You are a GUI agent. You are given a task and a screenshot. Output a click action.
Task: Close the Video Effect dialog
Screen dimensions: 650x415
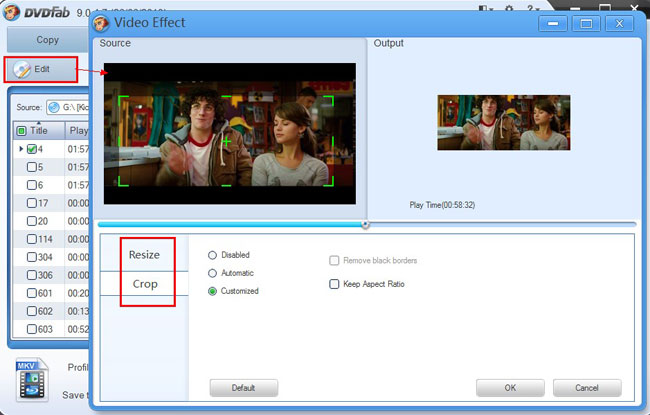pos(619,24)
